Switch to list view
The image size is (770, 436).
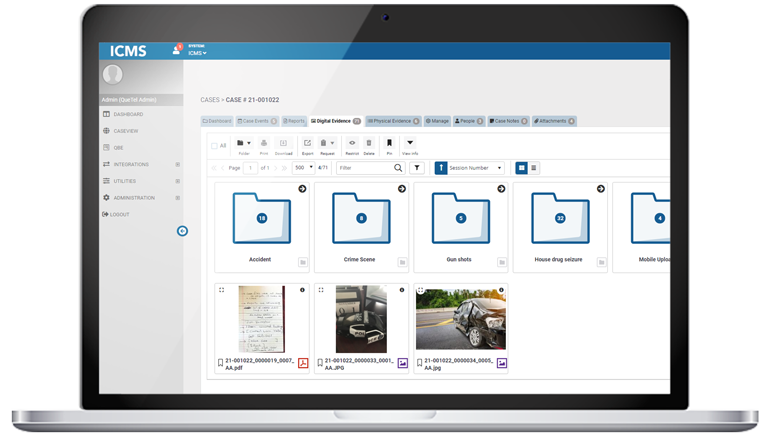point(534,168)
